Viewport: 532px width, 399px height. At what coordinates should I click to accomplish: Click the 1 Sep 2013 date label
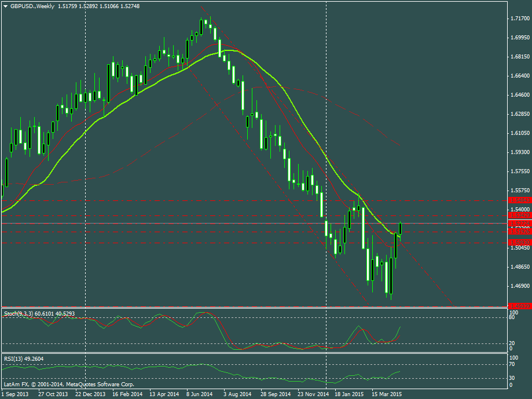[14, 394]
